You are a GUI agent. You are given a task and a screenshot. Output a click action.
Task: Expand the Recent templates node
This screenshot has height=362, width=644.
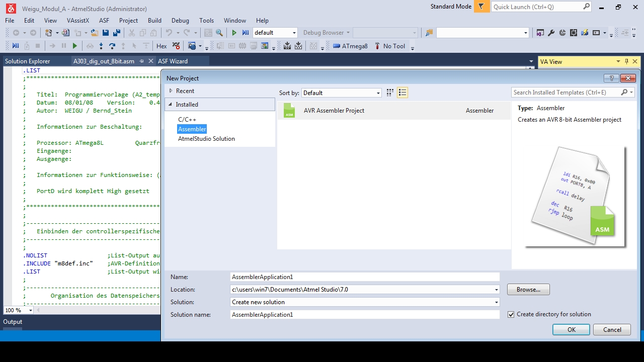coord(171,91)
